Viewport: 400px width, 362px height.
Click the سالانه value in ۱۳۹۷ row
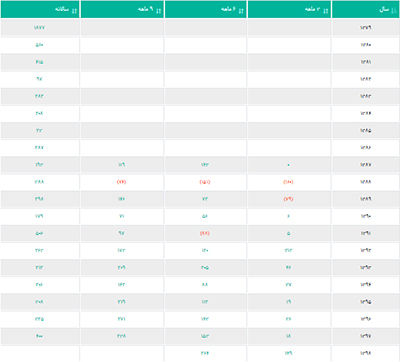39,336
